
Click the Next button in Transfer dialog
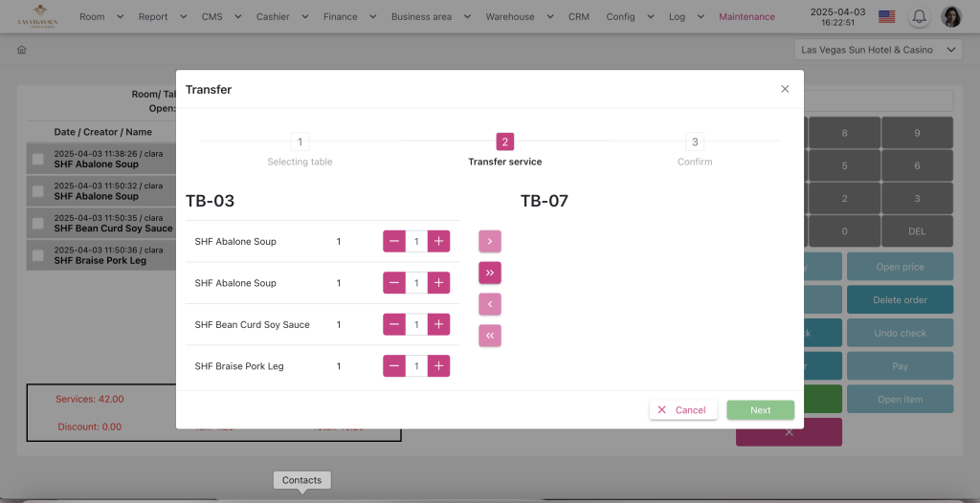(x=760, y=410)
